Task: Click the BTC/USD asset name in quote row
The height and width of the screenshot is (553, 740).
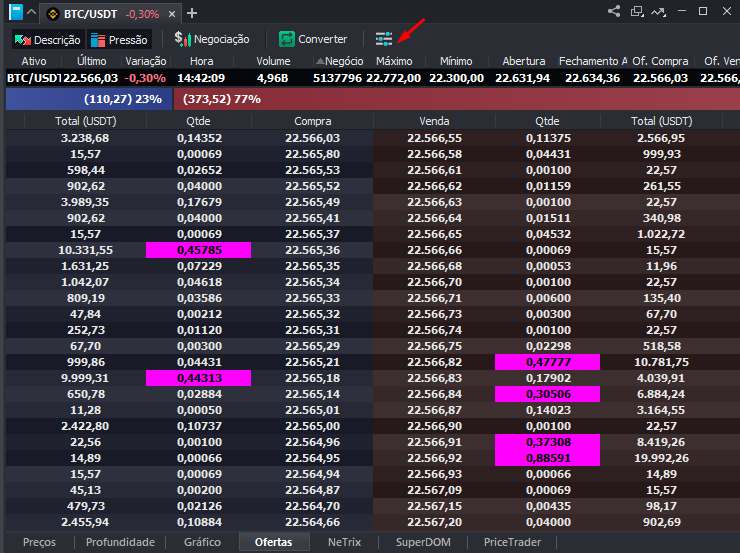Action: [34, 78]
